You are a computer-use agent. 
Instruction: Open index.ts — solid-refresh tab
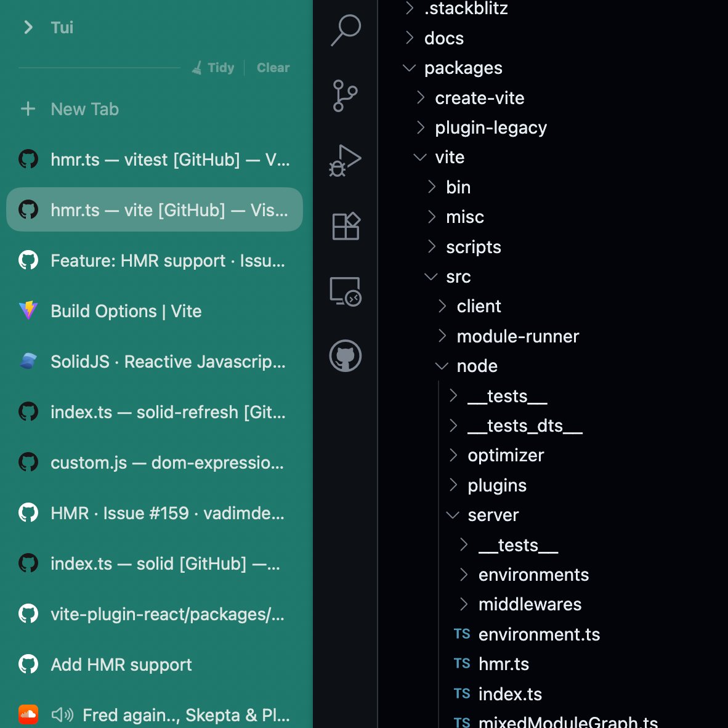(x=155, y=412)
